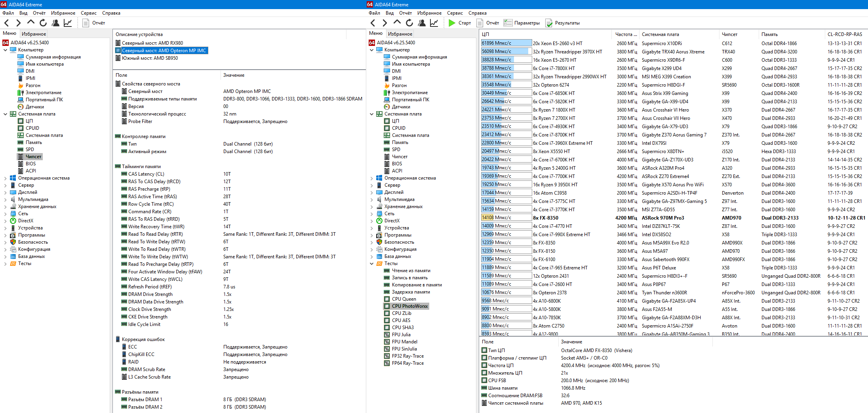Select the 32x Ryzen Threadripper 3970X HT row
Viewport: 868px width, 413px height.
tap(673, 52)
